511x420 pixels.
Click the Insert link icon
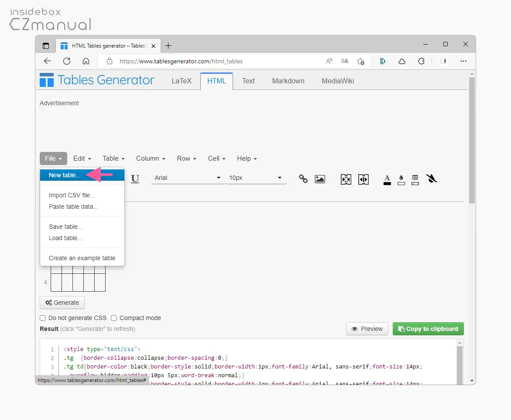pos(303,179)
